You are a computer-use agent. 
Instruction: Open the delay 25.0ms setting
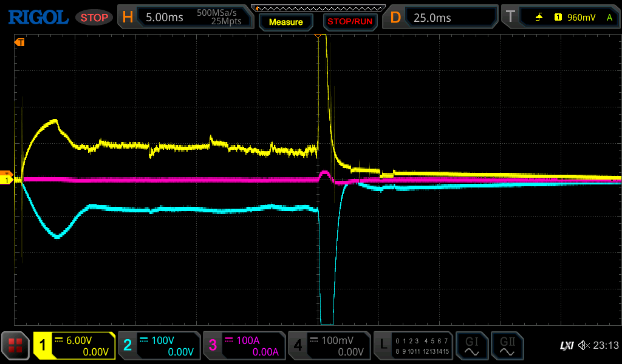[x=442, y=18]
